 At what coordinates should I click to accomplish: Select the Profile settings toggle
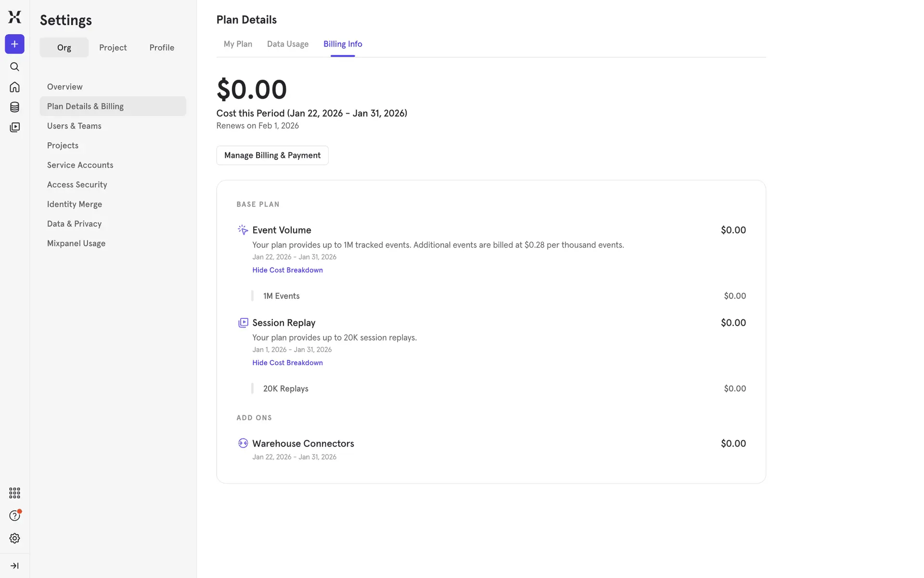coord(162,48)
